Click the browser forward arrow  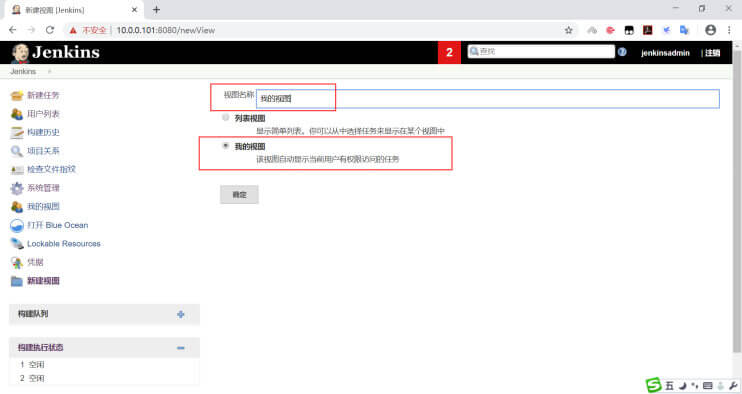(31, 30)
